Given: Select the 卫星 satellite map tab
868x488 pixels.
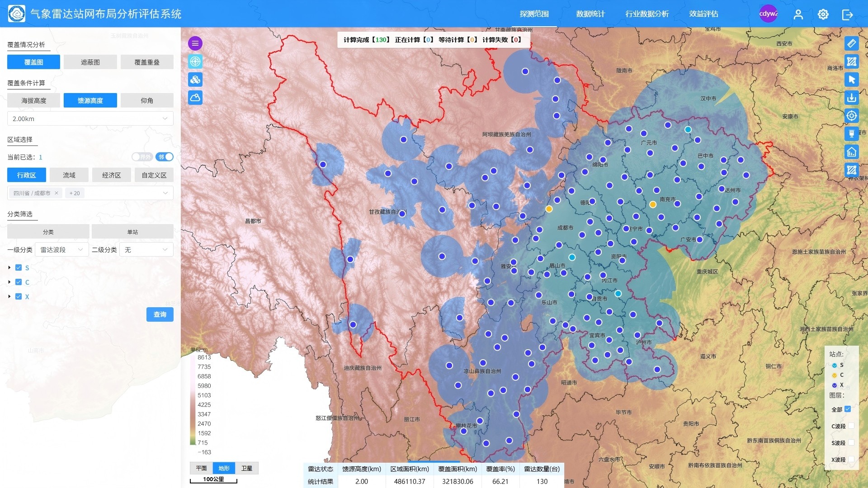Looking at the screenshot, I should pyautogui.click(x=247, y=468).
